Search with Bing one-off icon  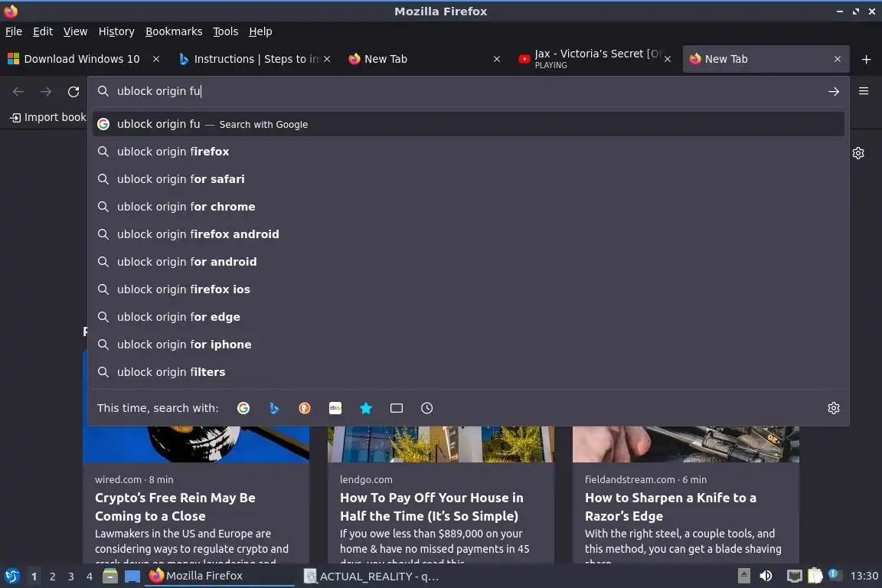[x=274, y=408]
